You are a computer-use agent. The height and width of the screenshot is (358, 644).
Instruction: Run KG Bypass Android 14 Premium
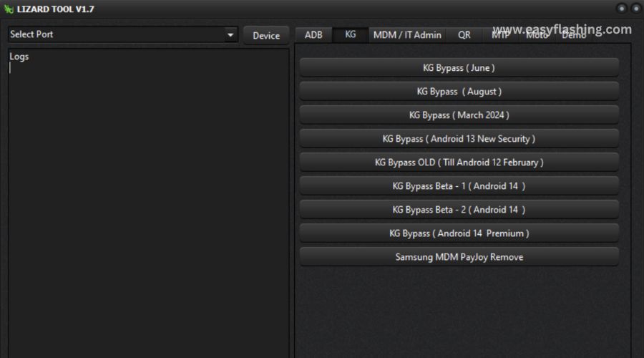(459, 233)
